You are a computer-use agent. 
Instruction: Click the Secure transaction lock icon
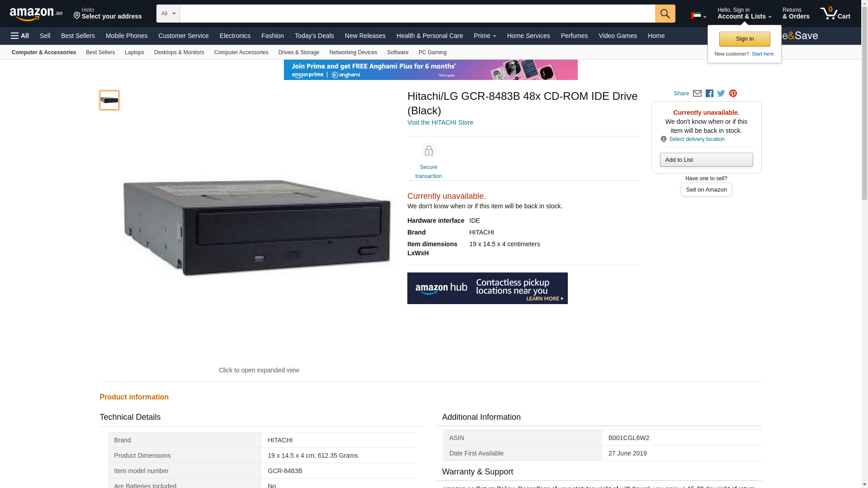pyautogui.click(x=428, y=150)
